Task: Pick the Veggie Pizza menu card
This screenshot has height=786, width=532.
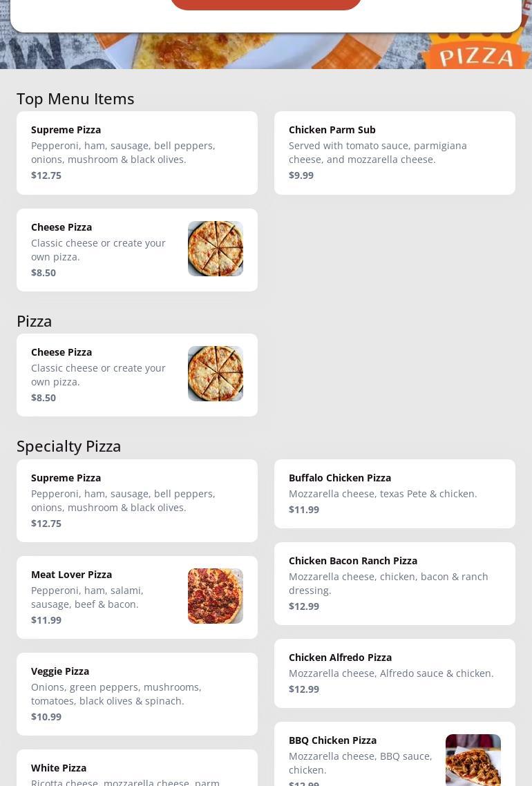Action: 137,694
